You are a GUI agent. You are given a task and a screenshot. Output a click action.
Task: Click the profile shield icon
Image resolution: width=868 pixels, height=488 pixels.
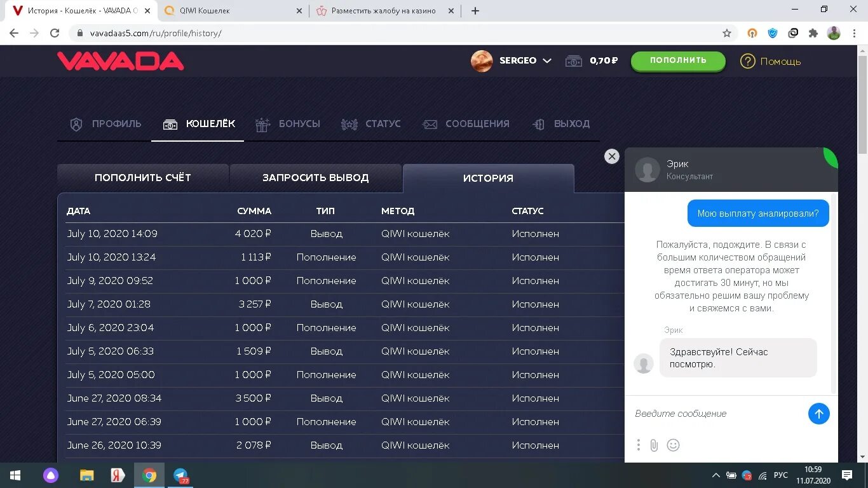[76, 125]
